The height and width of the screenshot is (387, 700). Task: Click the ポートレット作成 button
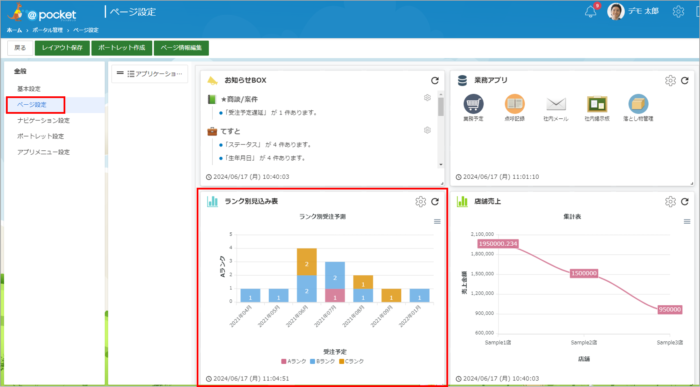(x=122, y=48)
